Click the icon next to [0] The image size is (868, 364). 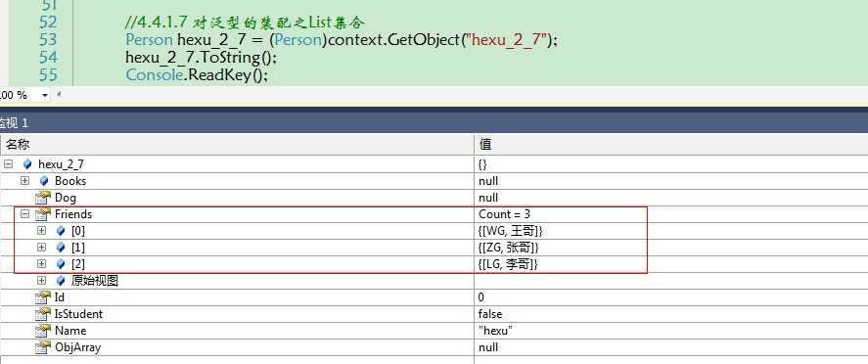pos(61,231)
